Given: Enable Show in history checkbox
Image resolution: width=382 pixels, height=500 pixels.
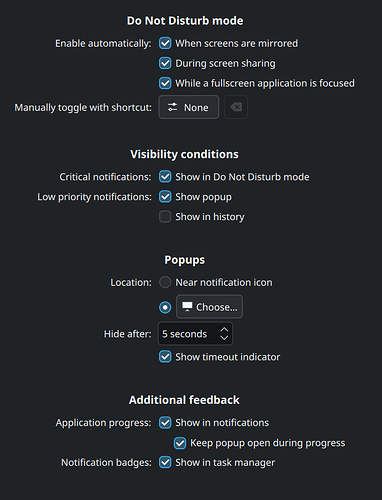Looking at the screenshot, I should (x=165, y=217).
